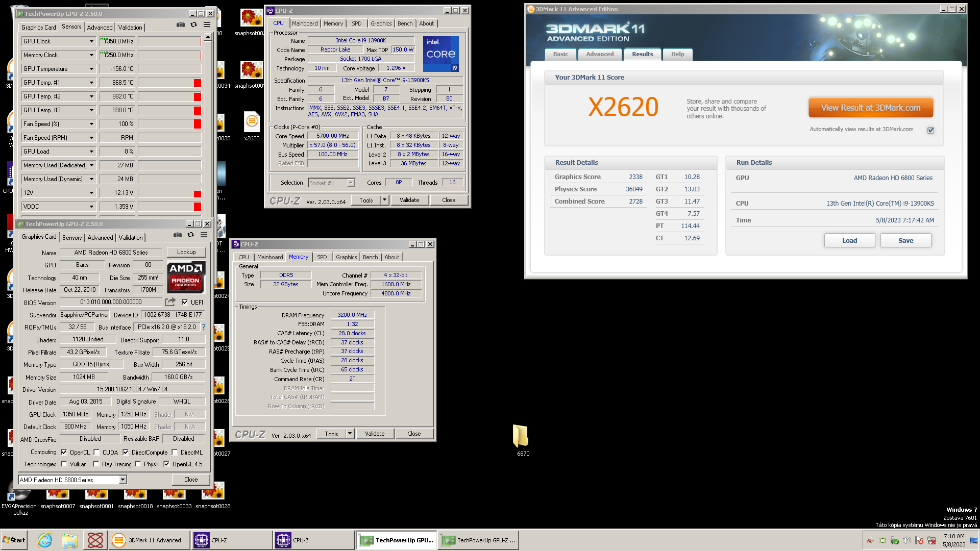Click the red Fan Speed (%) sensor indicator

point(197,124)
